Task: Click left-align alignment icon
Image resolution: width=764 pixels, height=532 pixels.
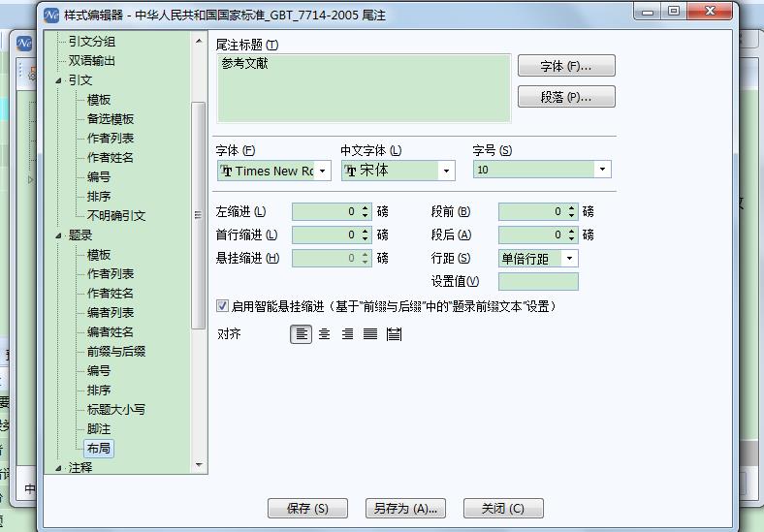Action: [302, 334]
